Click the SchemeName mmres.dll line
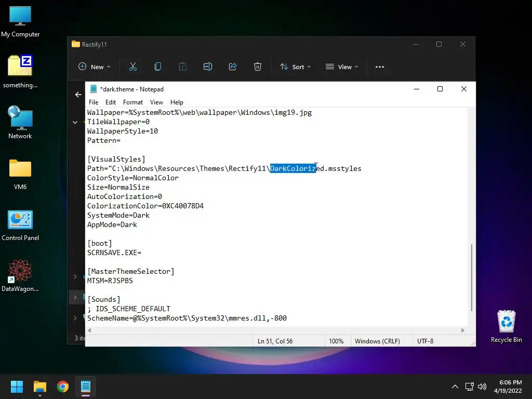 pyautogui.click(x=187, y=318)
